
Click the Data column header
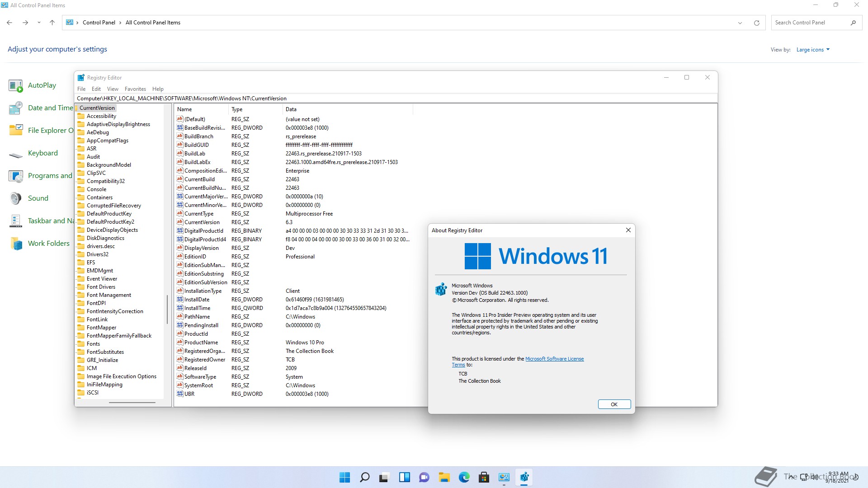pyautogui.click(x=348, y=109)
